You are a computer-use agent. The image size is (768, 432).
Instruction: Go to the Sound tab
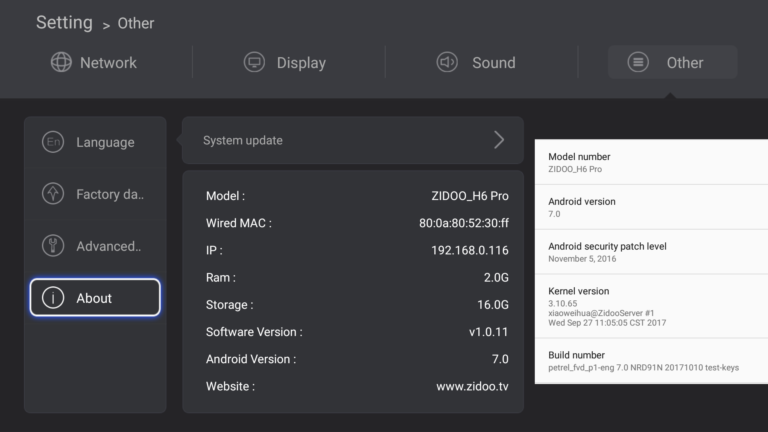coord(476,62)
